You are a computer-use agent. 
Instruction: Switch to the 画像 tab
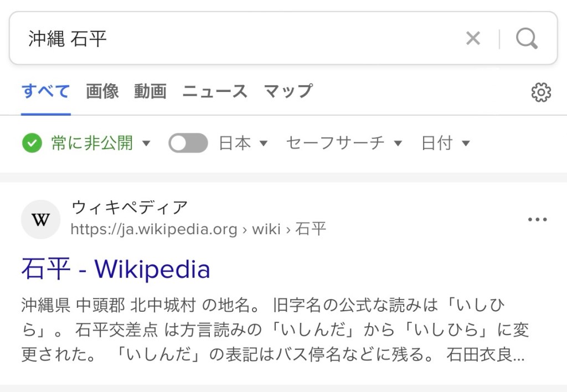(102, 91)
